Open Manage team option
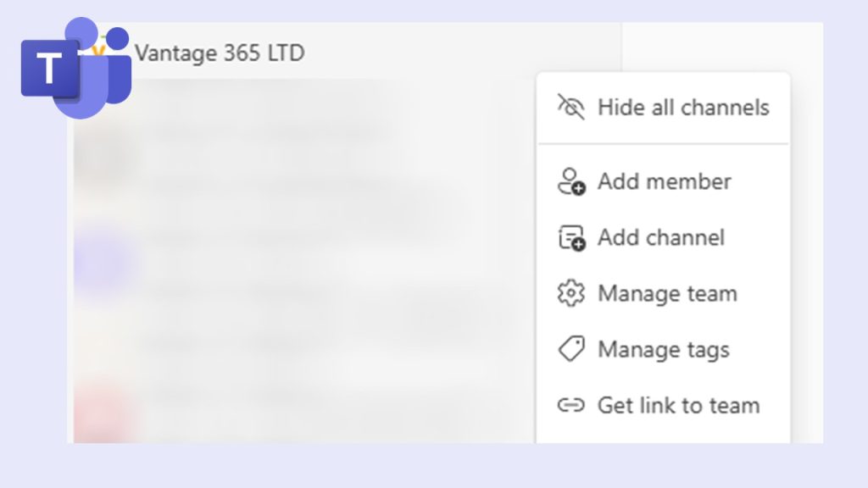This screenshot has height=488, width=868. tap(663, 293)
